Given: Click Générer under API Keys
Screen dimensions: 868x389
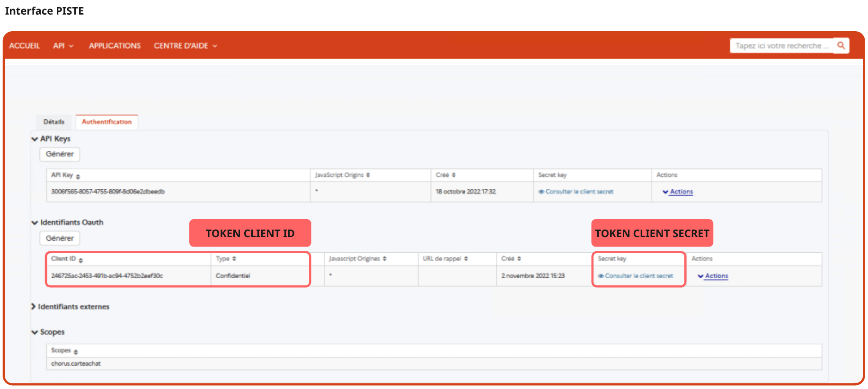Looking at the screenshot, I should tap(60, 154).
